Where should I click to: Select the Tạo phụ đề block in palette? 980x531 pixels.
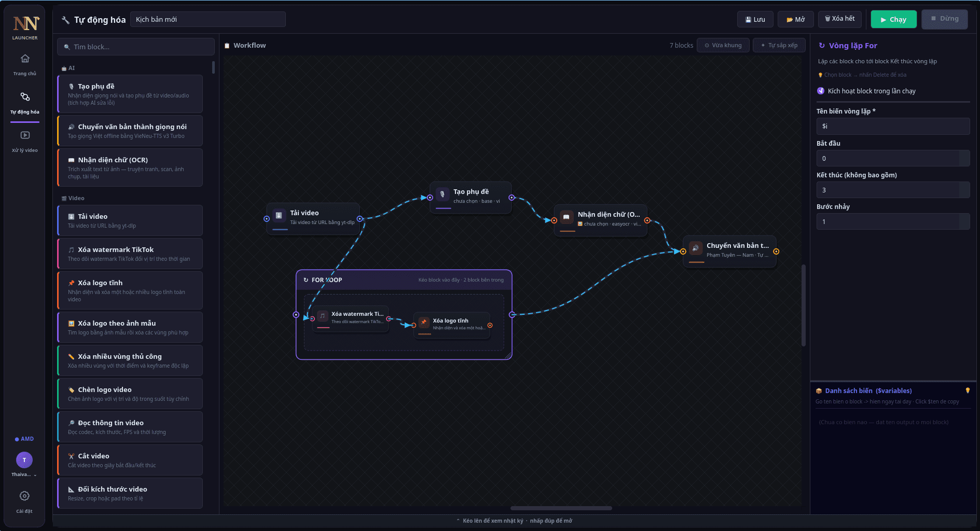pyautogui.click(x=130, y=94)
